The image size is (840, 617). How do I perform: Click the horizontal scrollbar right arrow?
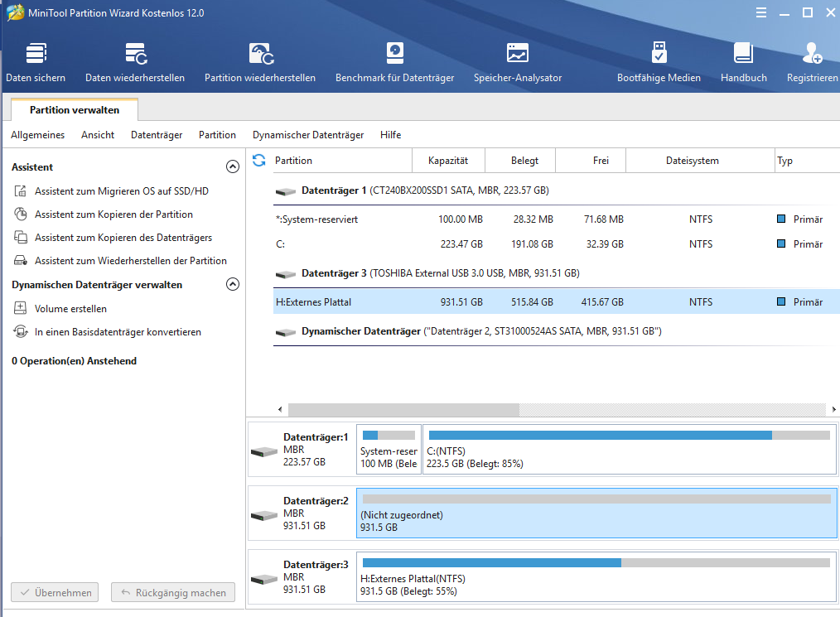tap(833, 409)
